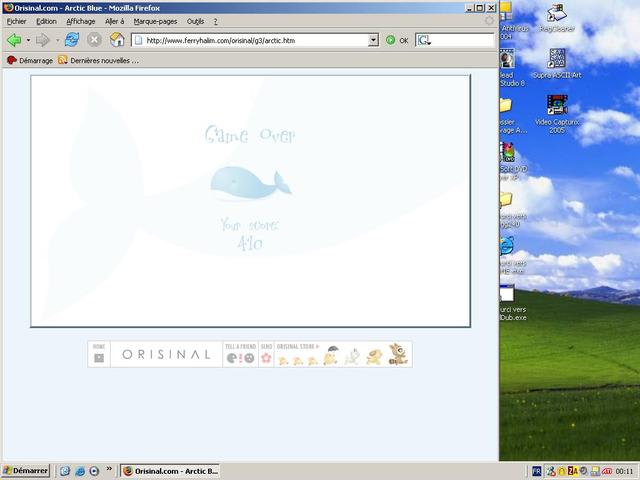Reload the page with the blue refresh icon
The width and height of the screenshot is (640, 480).
click(x=72, y=40)
